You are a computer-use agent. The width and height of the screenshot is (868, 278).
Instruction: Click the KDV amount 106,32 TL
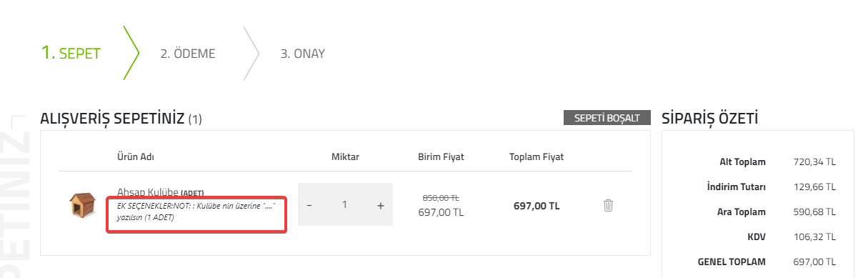pyautogui.click(x=814, y=237)
